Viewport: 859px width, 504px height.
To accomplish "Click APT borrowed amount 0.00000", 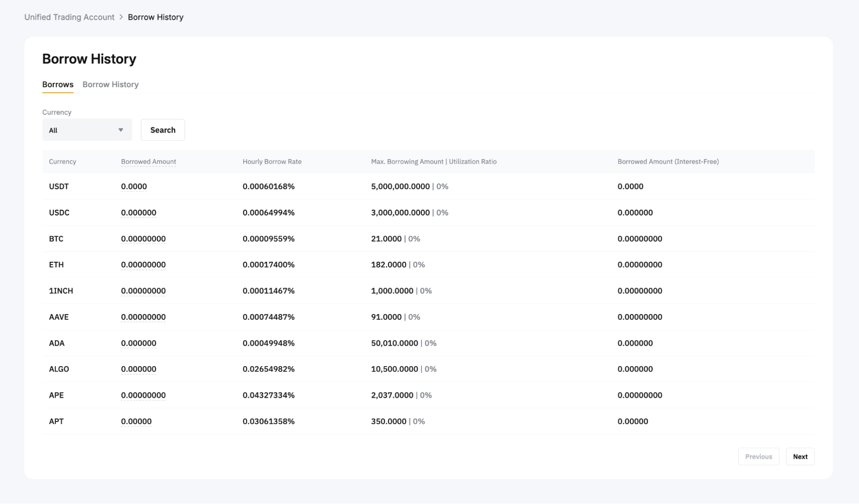I will point(136,422).
